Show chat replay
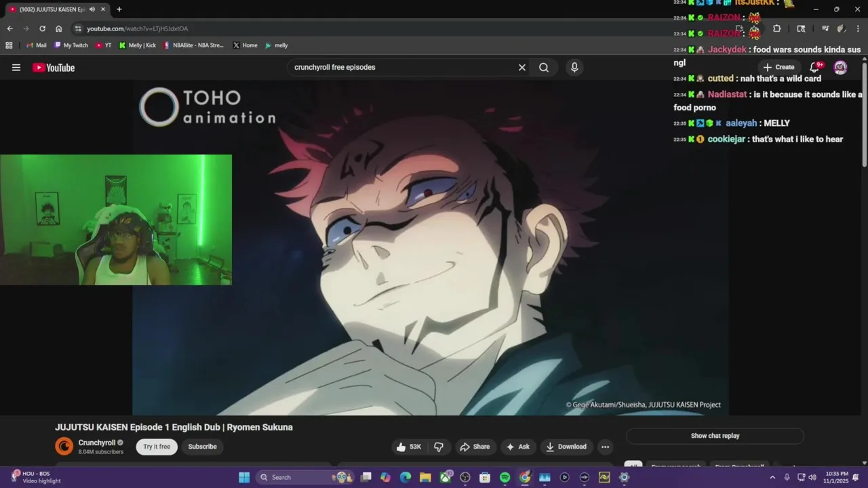868x488 pixels. tap(715, 436)
